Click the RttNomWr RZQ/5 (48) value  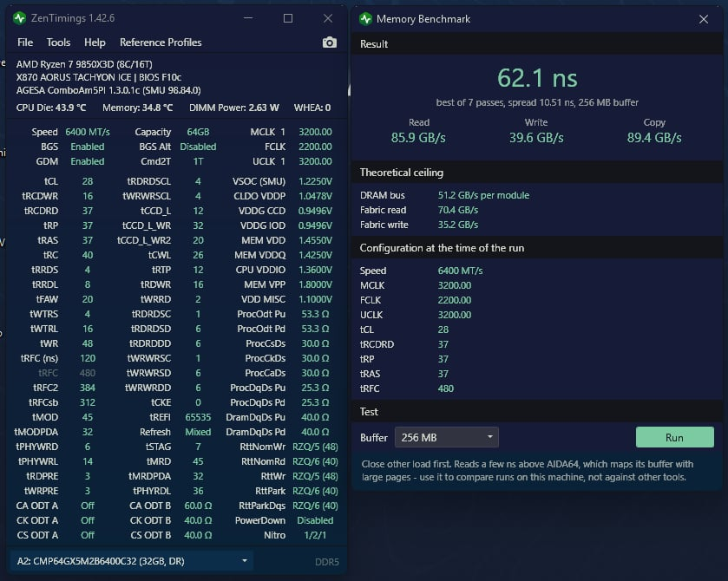315,447
